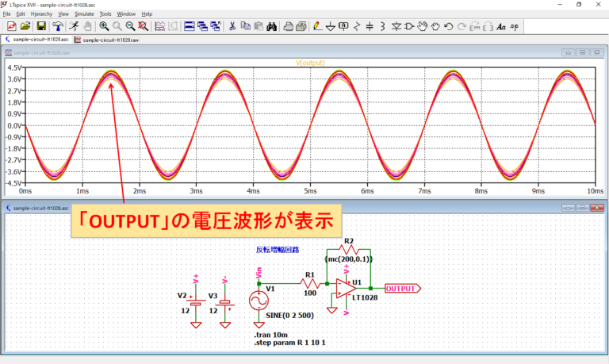Screen dimensions: 609x364
Task: Select the Cut scissors tool
Action: (x=232, y=26)
